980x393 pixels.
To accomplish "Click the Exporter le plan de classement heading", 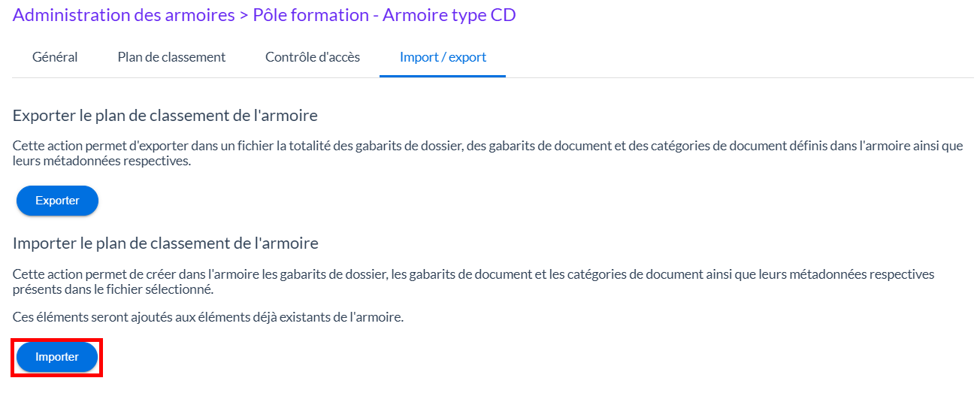I will tap(165, 116).
